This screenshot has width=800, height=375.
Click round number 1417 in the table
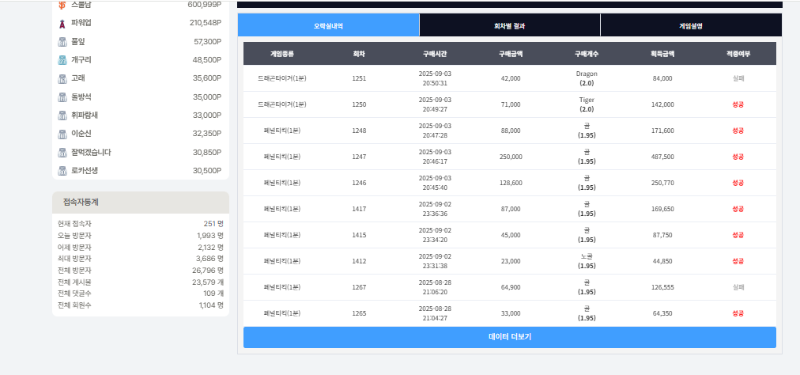pyautogui.click(x=359, y=209)
